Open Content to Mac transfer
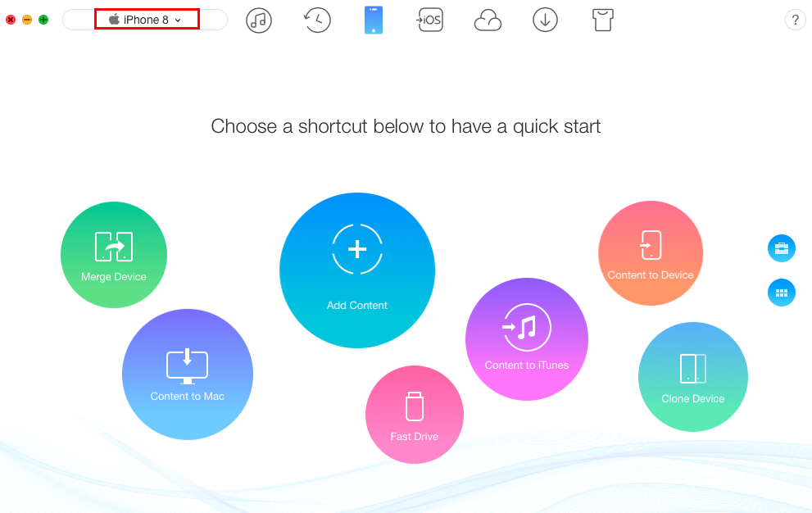Viewport: 812px width, 513px height. coord(188,375)
